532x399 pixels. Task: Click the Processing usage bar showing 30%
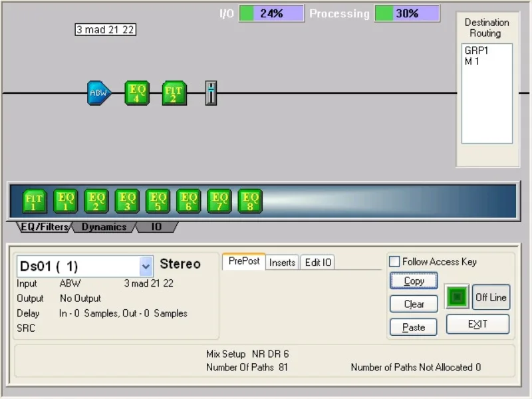[407, 13]
